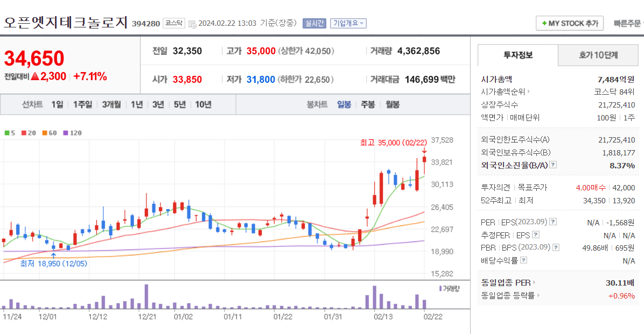The width and height of the screenshot is (644, 334).
Task: Click the help icon next to PBR BPS(2023.09)
Action: [556, 247]
